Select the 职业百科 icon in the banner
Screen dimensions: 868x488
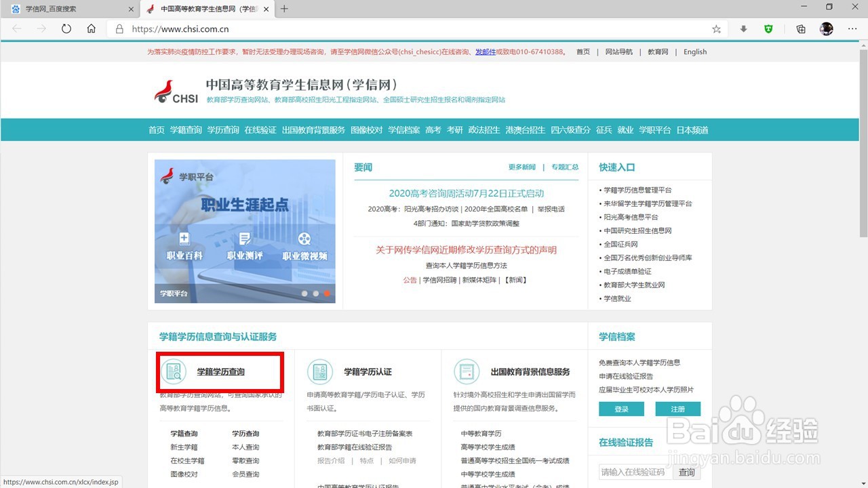[x=184, y=239]
